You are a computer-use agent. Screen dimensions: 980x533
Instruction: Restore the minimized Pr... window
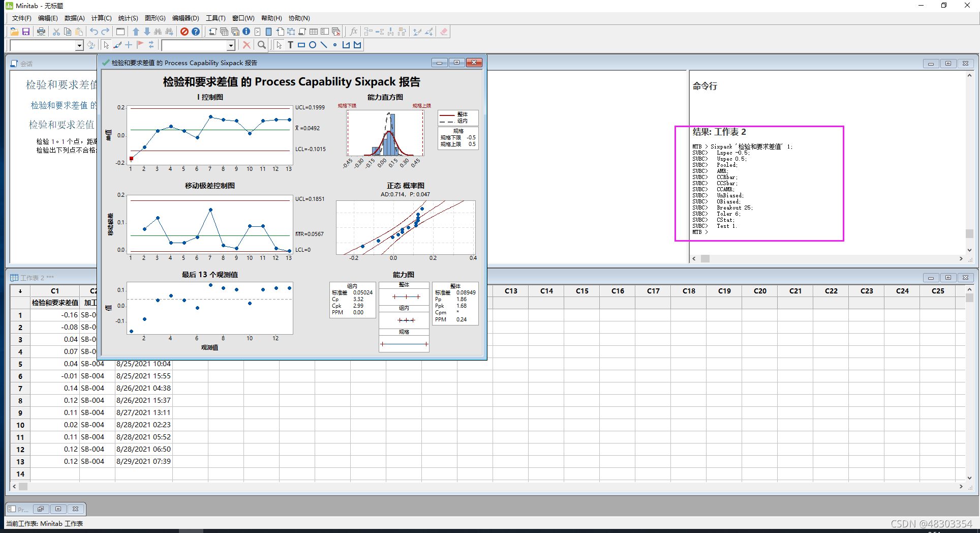click(41, 509)
